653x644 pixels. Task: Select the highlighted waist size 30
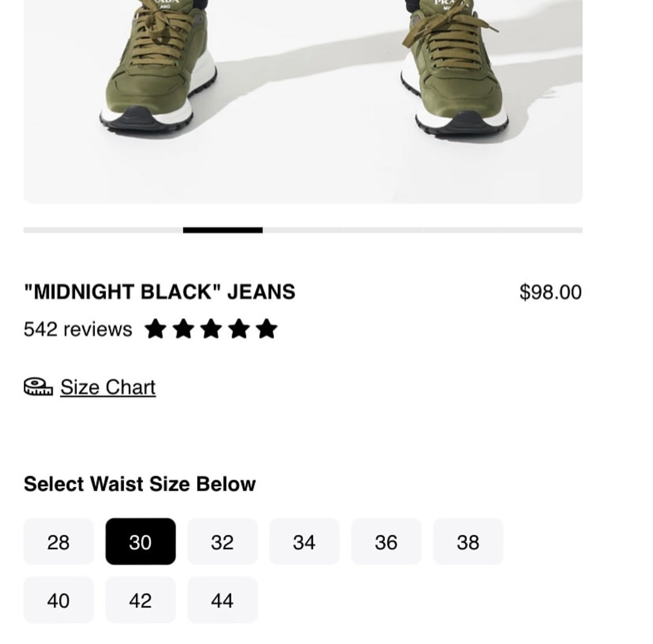tap(140, 542)
